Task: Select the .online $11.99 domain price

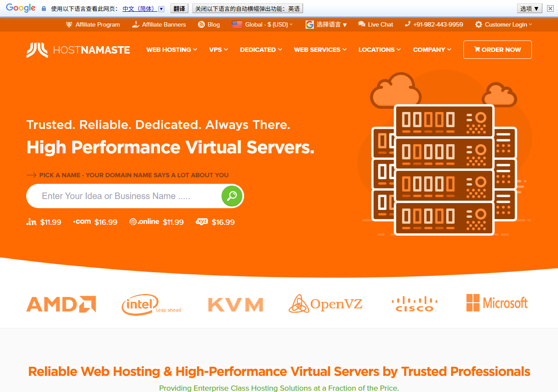Action: (157, 222)
